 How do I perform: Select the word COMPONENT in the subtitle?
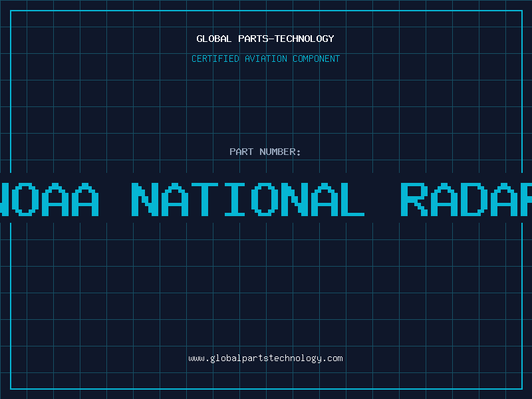pyautogui.click(x=317, y=59)
